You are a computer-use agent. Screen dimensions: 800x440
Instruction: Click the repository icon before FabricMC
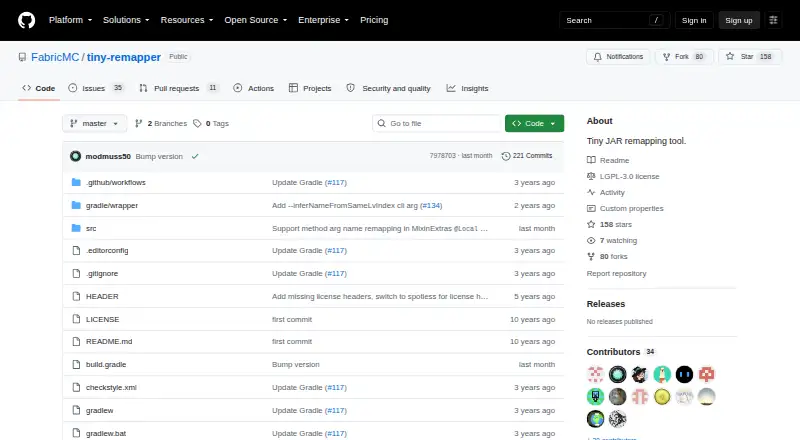point(22,57)
